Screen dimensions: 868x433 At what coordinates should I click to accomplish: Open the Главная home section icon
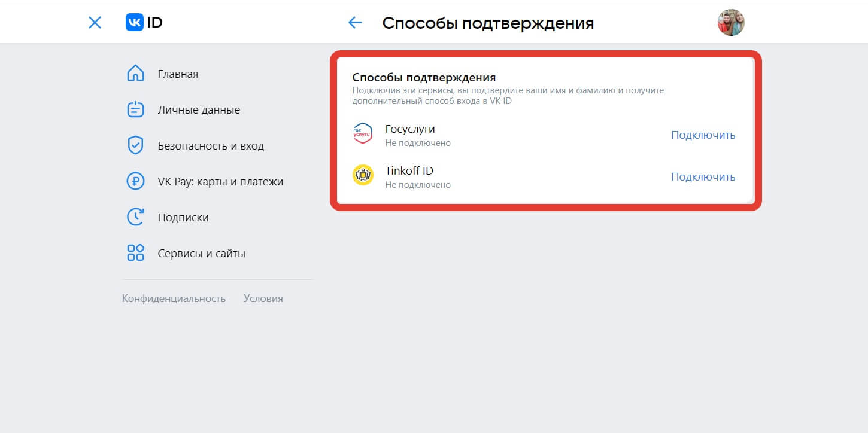click(x=135, y=74)
